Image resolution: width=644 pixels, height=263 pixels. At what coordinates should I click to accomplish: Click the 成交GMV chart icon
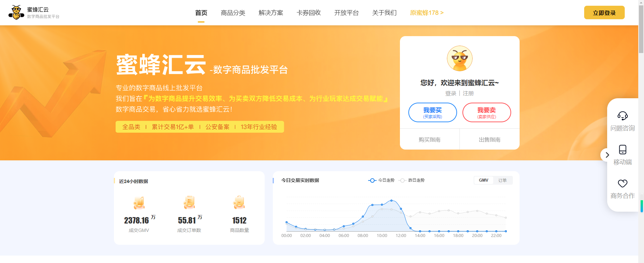click(x=139, y=203)
